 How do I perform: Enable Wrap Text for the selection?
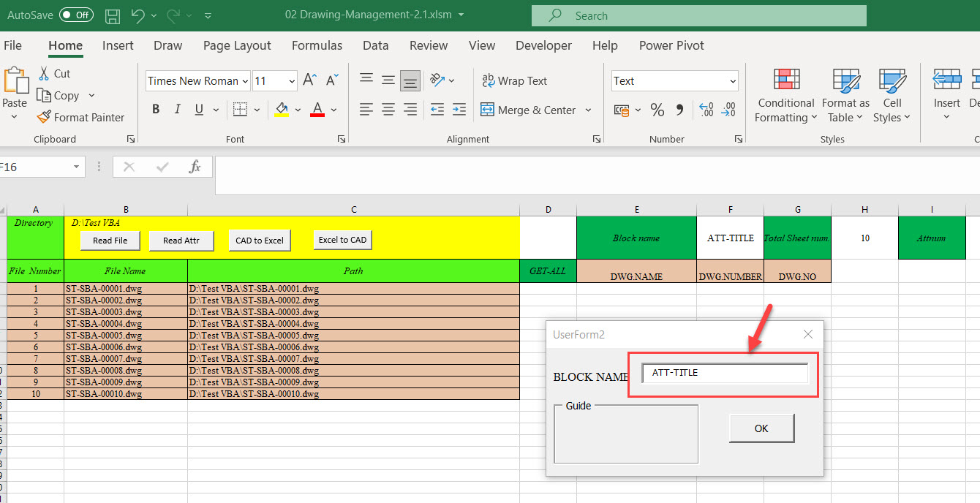[x=514, y=80]
